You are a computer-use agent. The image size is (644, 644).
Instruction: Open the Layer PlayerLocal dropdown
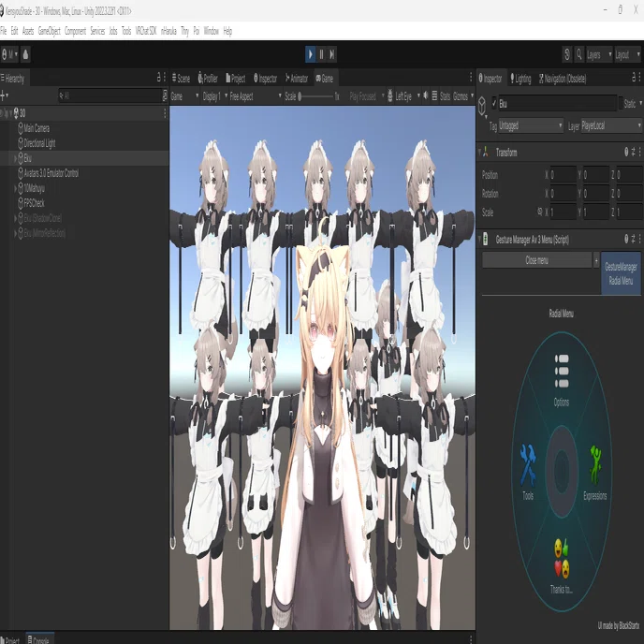click(611, 125)
